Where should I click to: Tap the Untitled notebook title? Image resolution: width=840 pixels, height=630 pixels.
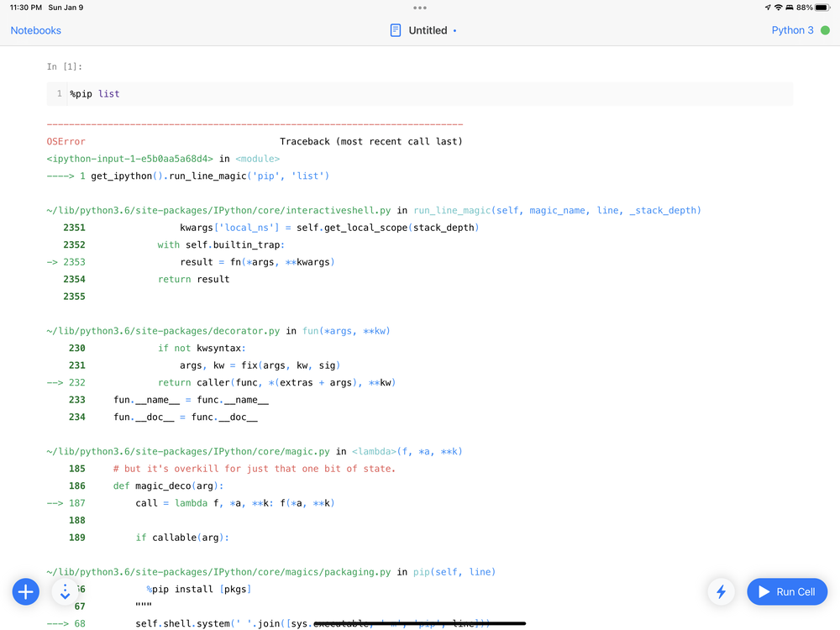click(428, 30)
